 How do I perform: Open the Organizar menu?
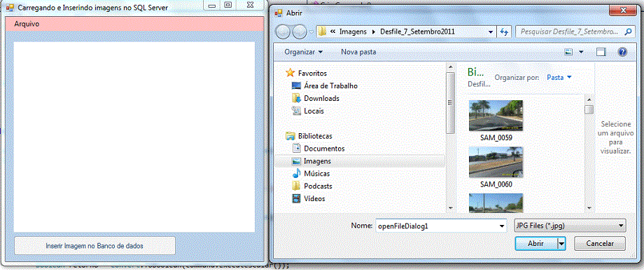pyautogui.click(x=304, y=53)
